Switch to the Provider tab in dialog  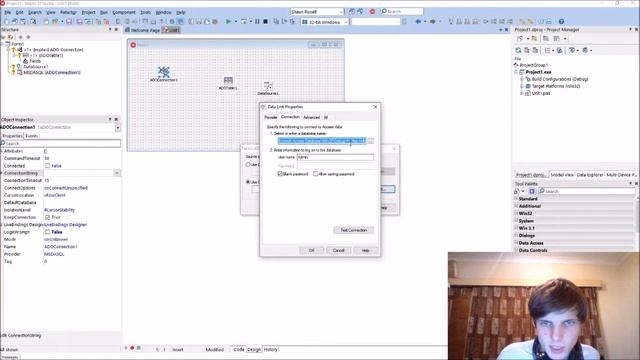271,117
